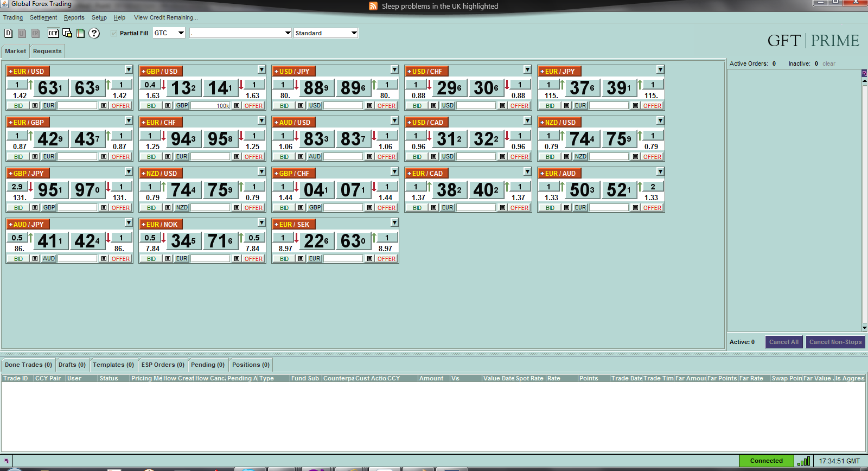Click the overlapping windows toolbar icon
The width and height of the screenshot is (868, 471).
pyautogui.click(x=67, y=33)
